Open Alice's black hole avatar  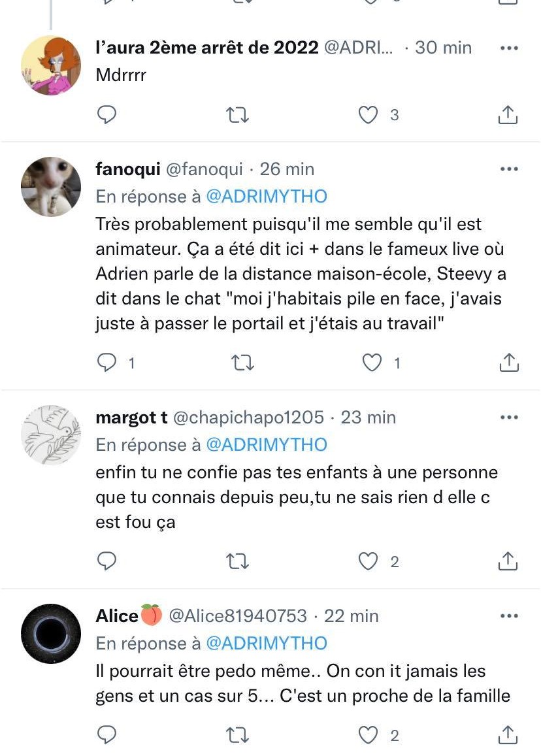pyautogui.click(x=51, y=634)
